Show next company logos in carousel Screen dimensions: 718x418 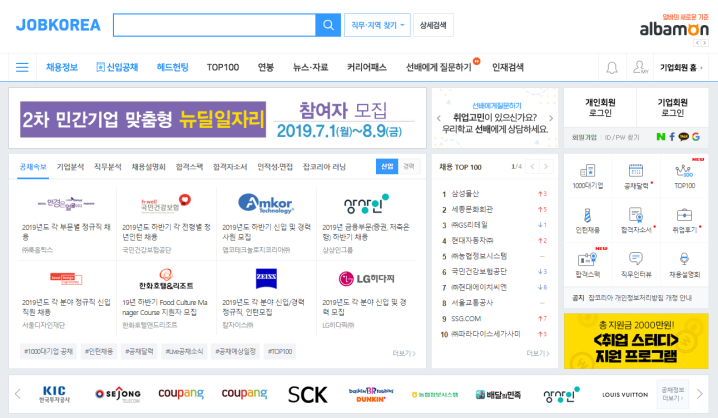coord(699,394)
